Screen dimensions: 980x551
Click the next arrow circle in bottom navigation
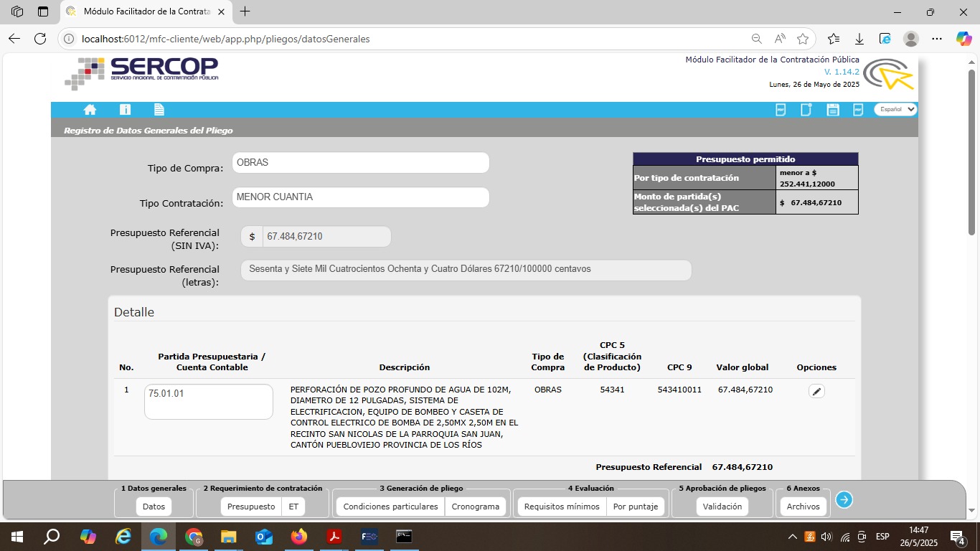tap(844, 500)
